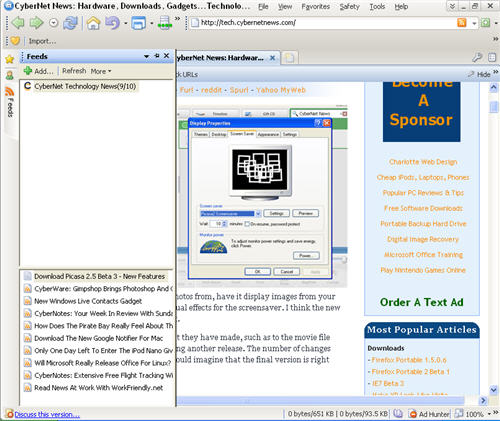This screenshot has width=500, height=421.
Task: Click the purple status bar icon beside Ad Hunter
Action: (x=398, y=414)
